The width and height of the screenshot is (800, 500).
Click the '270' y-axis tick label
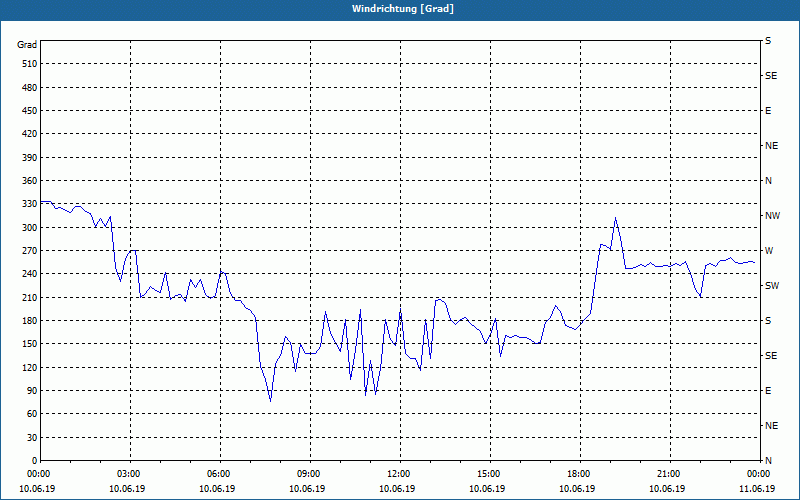tap(30, 251)
